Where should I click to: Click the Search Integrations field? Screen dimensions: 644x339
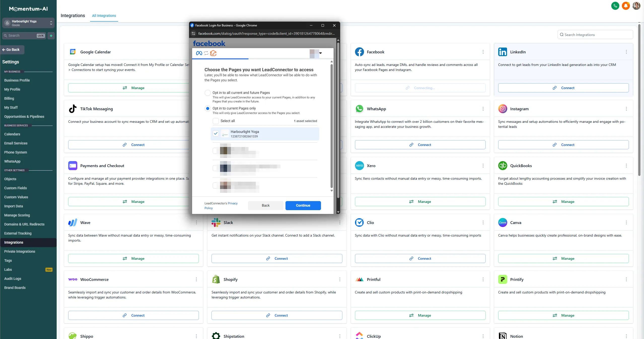(595, 35)
